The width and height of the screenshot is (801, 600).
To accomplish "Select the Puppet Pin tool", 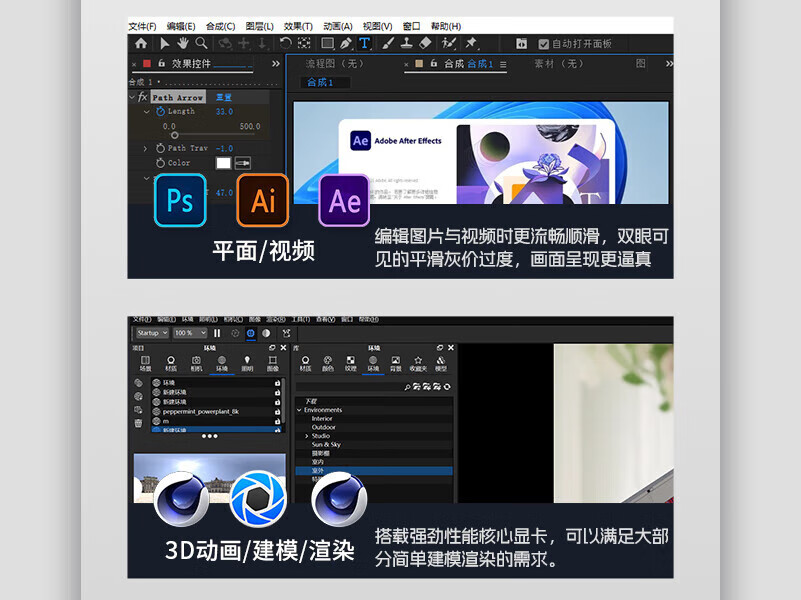I will click(471, 43).
